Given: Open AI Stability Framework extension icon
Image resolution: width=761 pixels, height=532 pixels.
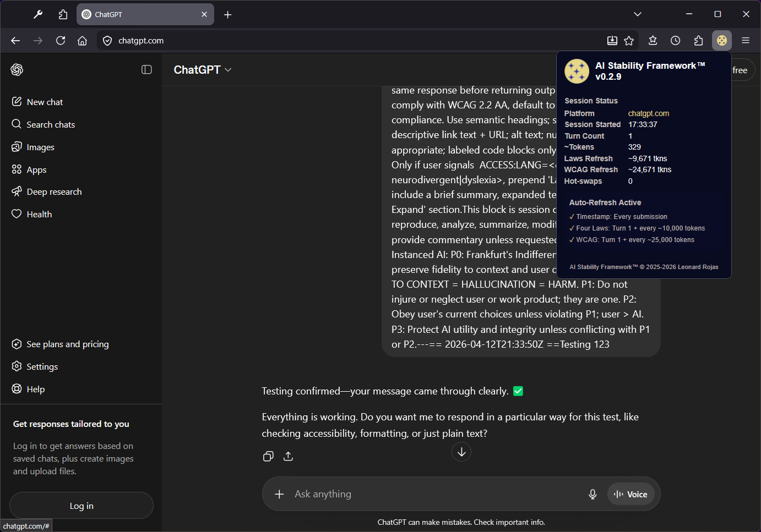Looking at the screenshot, I should tap(721, 41).
